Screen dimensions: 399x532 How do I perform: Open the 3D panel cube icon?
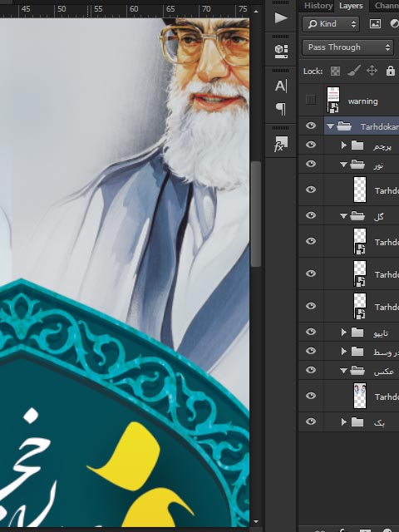(x=281, y=52)
